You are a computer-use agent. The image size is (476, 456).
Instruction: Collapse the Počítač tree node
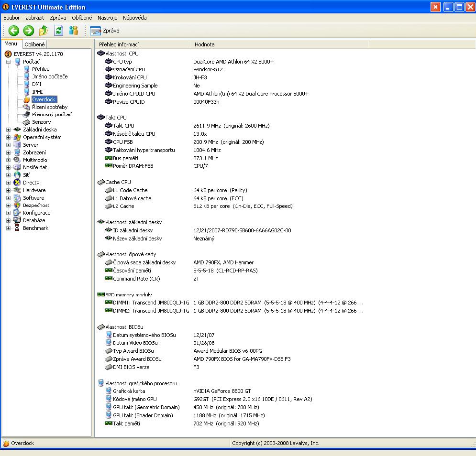[8, 62]
